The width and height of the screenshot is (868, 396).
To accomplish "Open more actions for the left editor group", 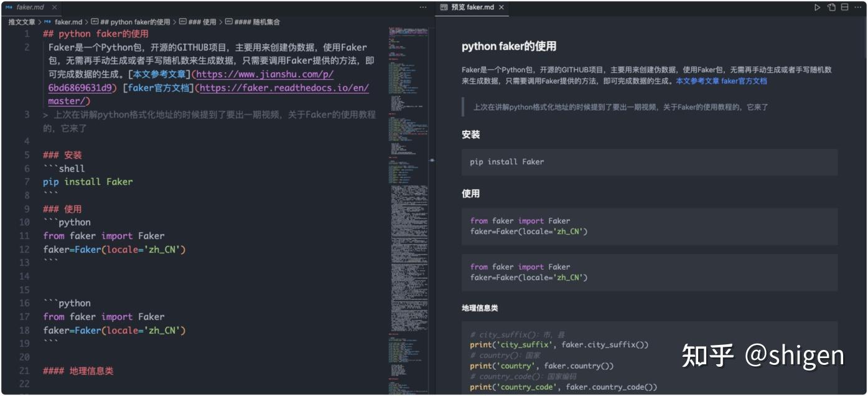I will tap(423, 7).
